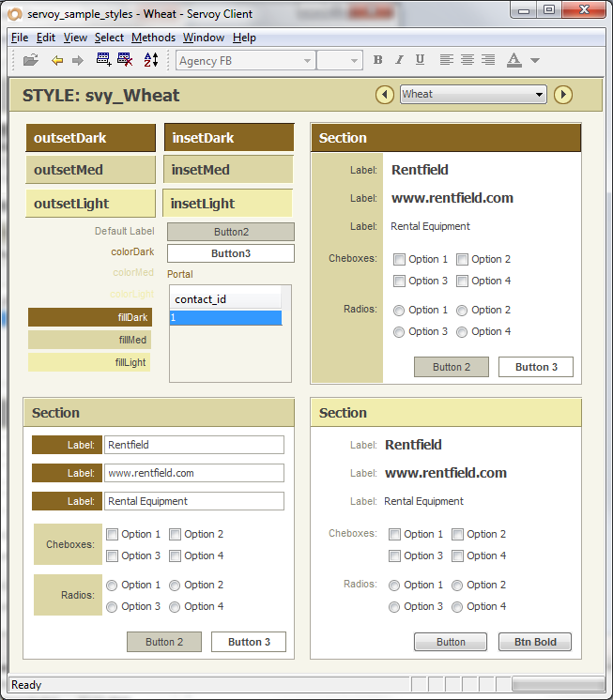Viewport: 613px width, 700px height.
Task: Toggle underline formatting
Action: [420, 60]
